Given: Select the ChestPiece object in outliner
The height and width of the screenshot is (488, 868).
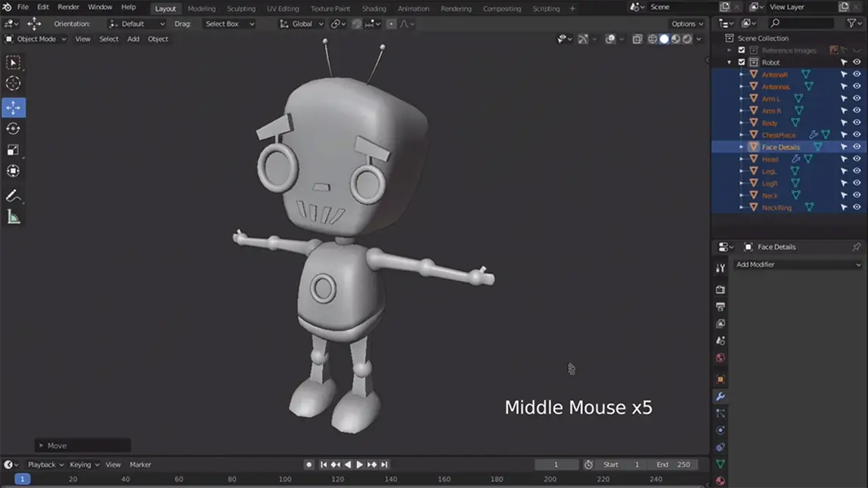Looking at the screenshot, I should point(778,135).
